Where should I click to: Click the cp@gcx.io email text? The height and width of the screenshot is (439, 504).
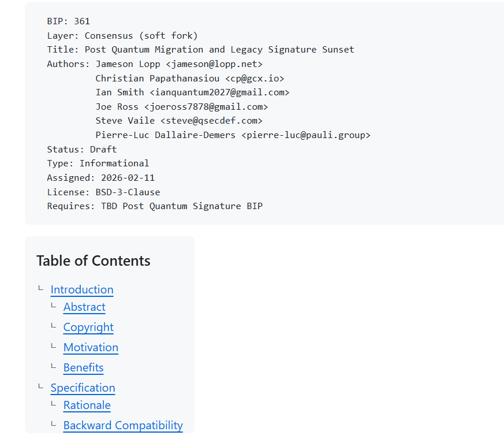[x=255, y=79]
